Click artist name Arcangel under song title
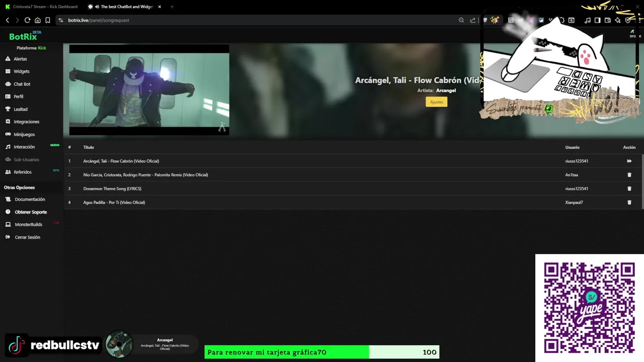The image size is (644, 362). (x=446, y=90)
